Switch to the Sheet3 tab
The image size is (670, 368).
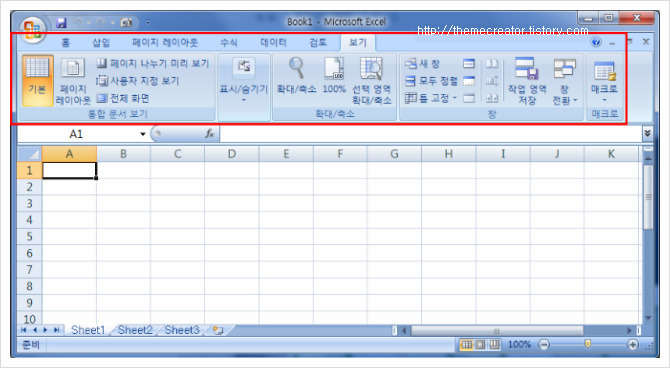(182, 330)
